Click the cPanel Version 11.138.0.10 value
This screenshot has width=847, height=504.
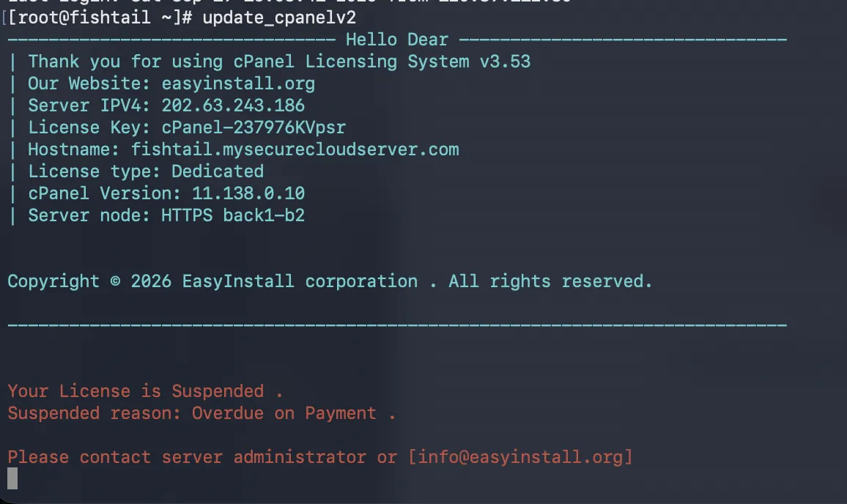pyautogui.click(x=248, y=193)
